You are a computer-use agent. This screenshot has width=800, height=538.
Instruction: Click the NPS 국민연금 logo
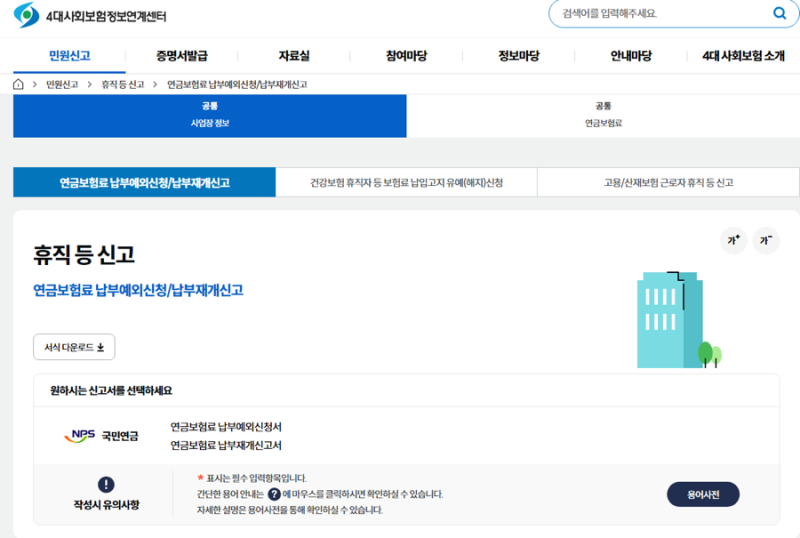(101, 436)
